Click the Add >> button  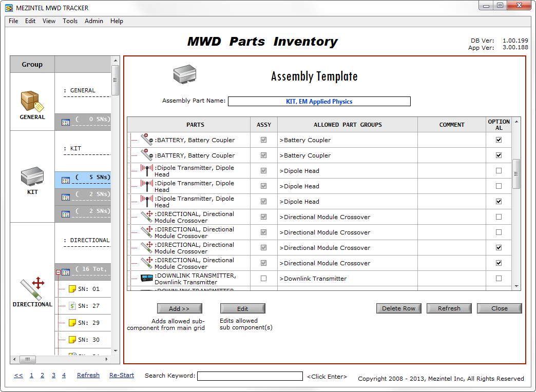coord(180,308)
